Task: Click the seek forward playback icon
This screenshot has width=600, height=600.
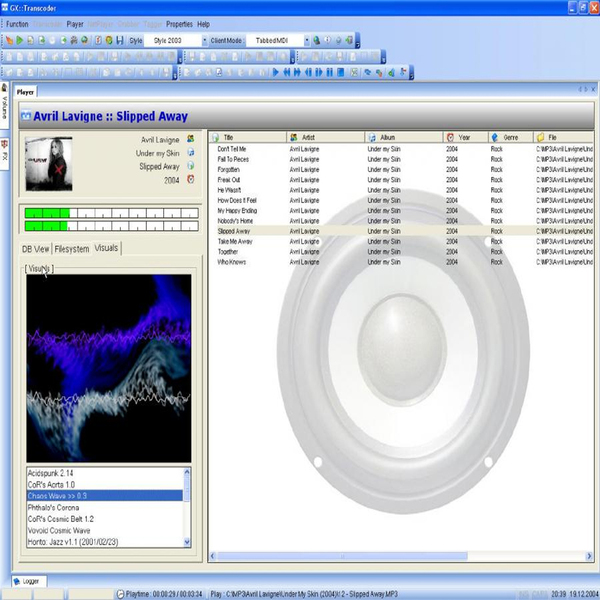Action: 319,72
